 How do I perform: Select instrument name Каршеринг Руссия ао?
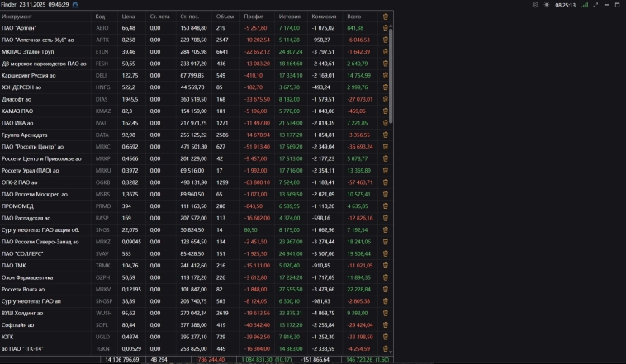click(x=29, y=75)
